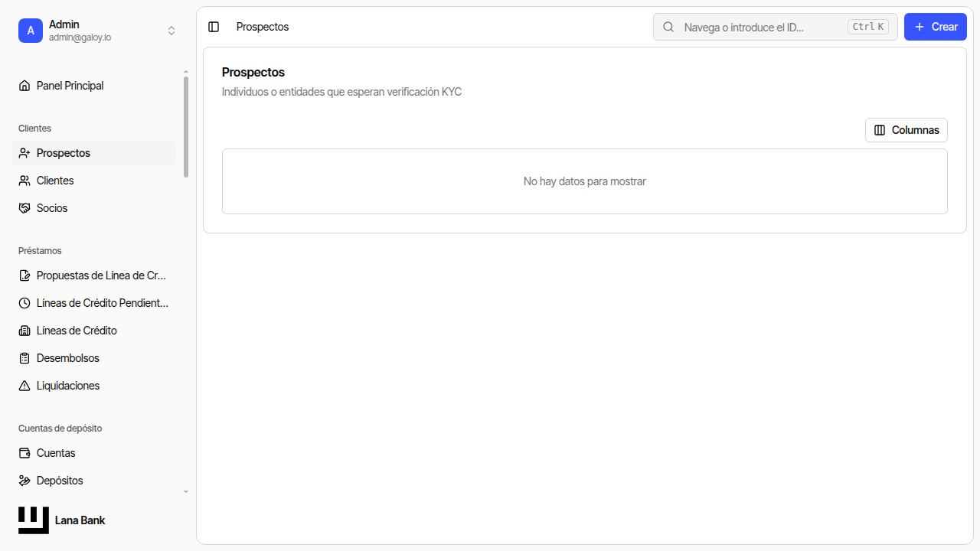Click the Clientes people icon
Viewport: 980px width, 551px height.
24,181
